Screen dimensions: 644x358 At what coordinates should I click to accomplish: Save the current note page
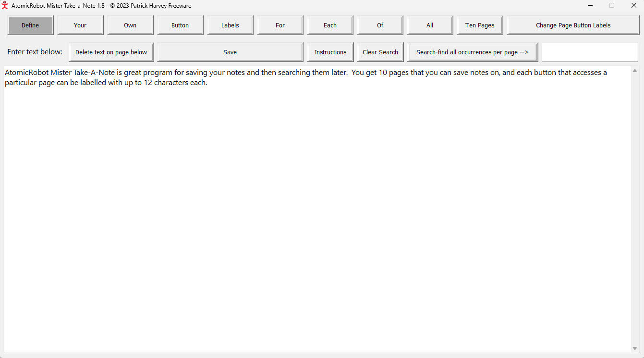[x=230, y=52]
